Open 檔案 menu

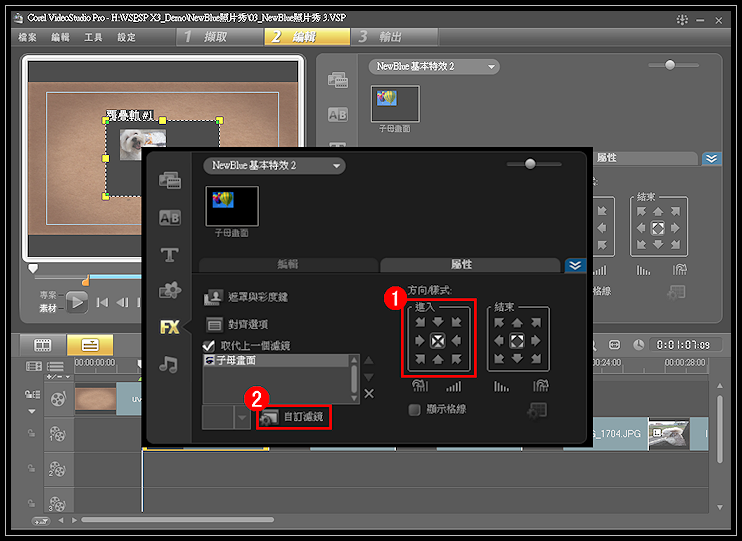[27, 37]
